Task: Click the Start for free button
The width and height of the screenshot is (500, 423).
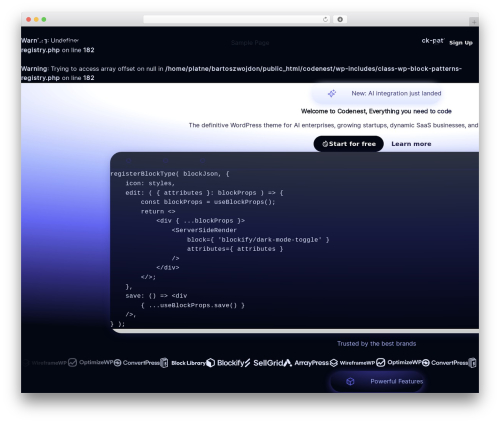Action: coord(349,144)
